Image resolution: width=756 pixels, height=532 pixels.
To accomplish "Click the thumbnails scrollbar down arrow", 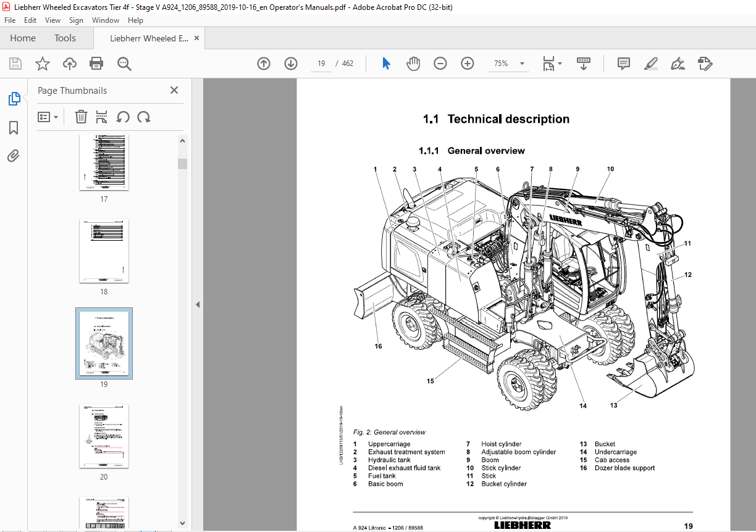I will coord(182,523).
